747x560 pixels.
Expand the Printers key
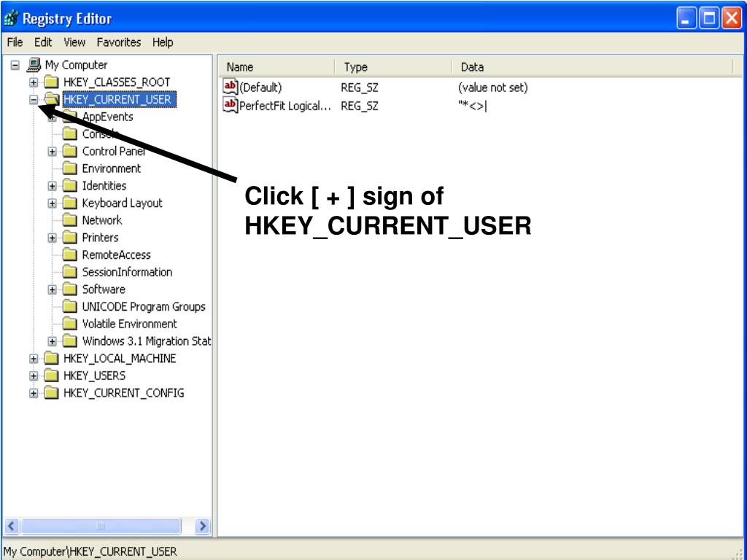[52, 238]
